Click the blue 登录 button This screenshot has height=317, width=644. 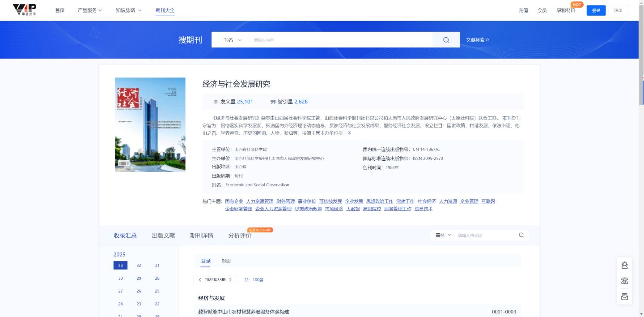(596, 10)
